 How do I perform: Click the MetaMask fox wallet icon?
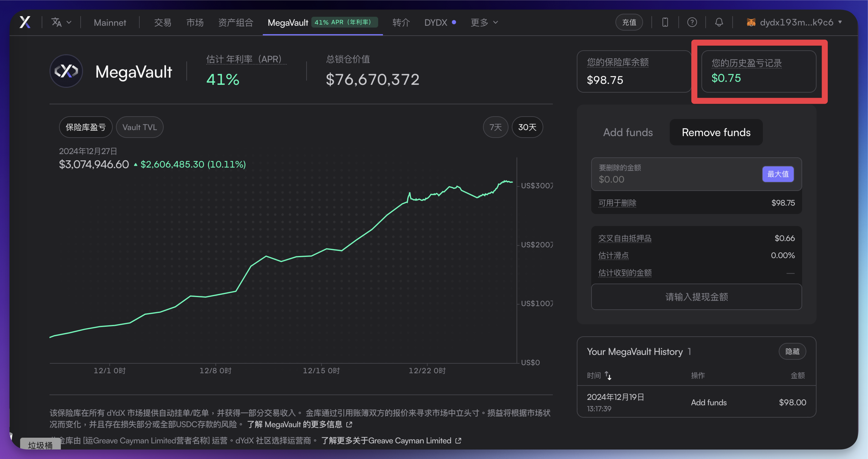(751, 22)
